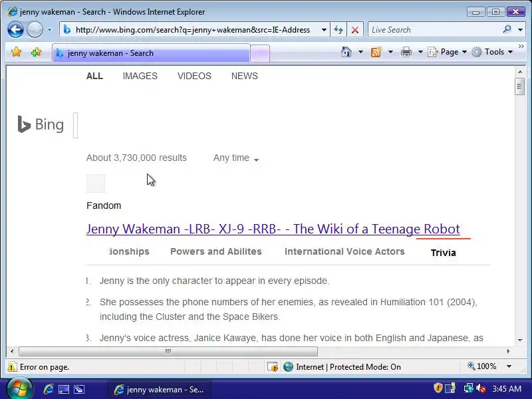Click the muted volume tray icon

481,388
